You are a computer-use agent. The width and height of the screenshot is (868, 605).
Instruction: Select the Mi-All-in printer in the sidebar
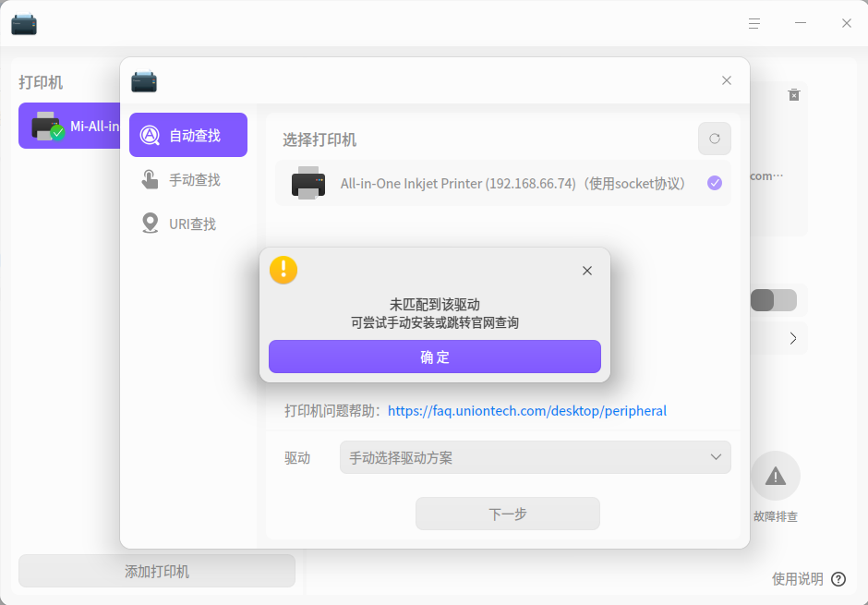(x=69, y=126)
